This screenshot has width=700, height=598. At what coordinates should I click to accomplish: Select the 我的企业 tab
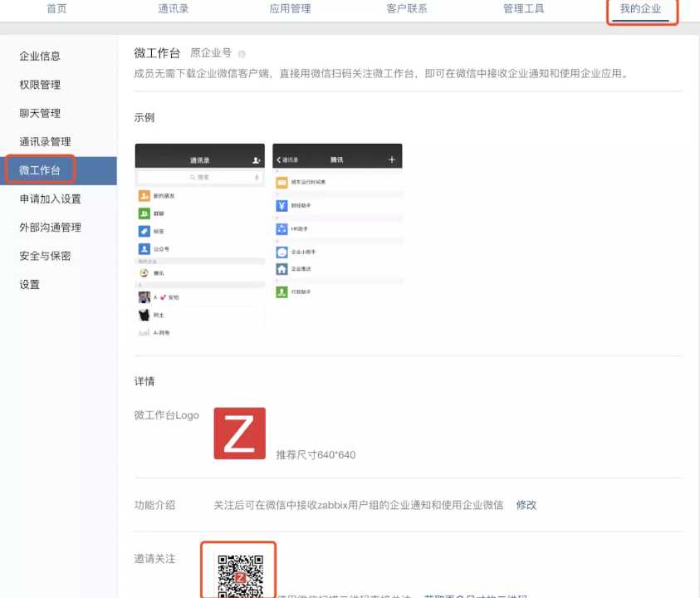(x=640, y=8)
